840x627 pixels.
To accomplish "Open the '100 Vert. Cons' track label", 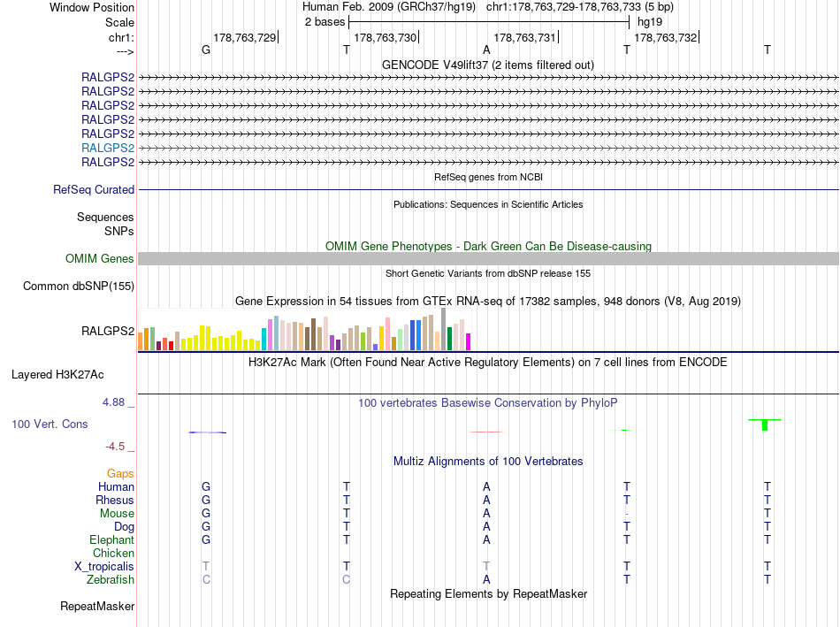I will click(50, 424).
